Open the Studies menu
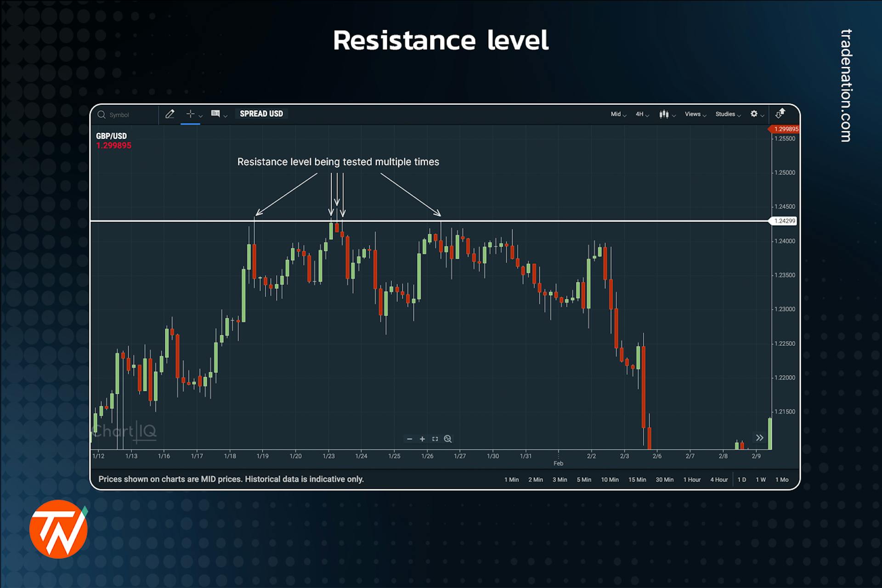Image resolution: width=882 pixels, height=588 pixels. click(726, 114)
